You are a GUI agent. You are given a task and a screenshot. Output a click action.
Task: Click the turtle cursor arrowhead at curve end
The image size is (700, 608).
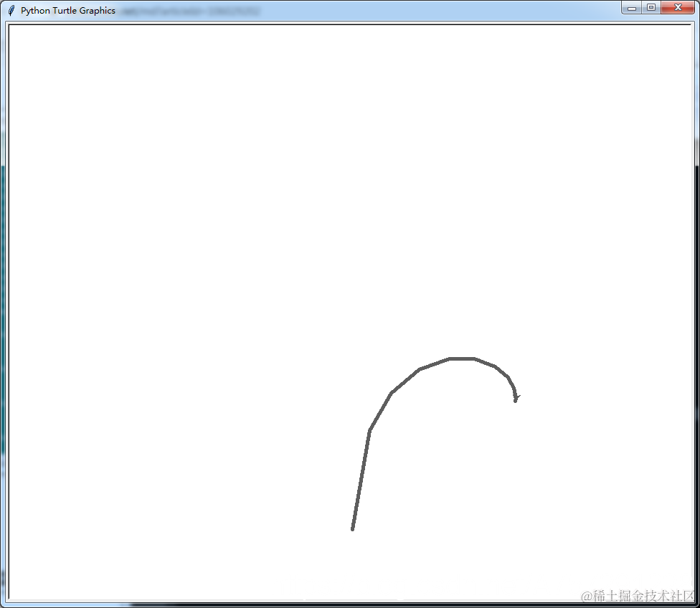click(516, 398)
